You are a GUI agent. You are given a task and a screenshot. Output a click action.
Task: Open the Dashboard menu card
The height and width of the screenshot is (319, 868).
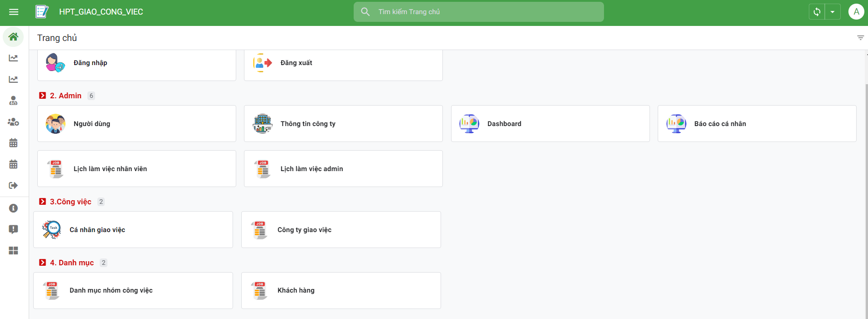pos(550,124)
